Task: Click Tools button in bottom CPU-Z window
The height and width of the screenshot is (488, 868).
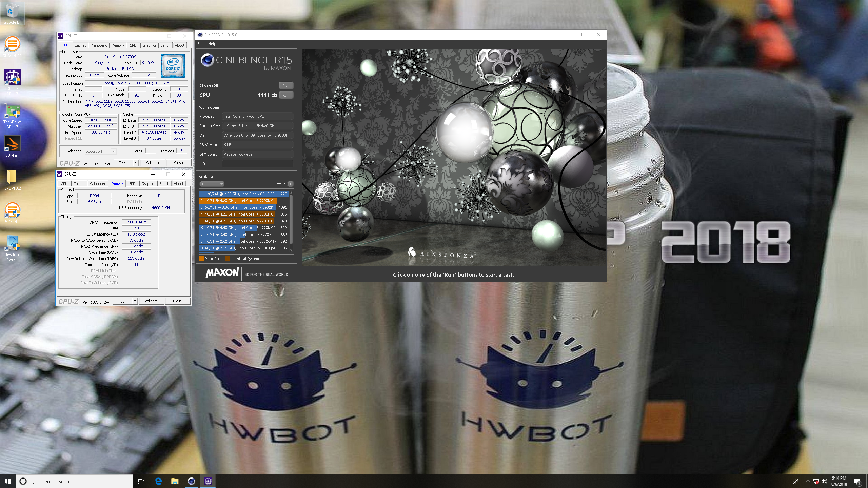Action: click(x=122, y=301)
